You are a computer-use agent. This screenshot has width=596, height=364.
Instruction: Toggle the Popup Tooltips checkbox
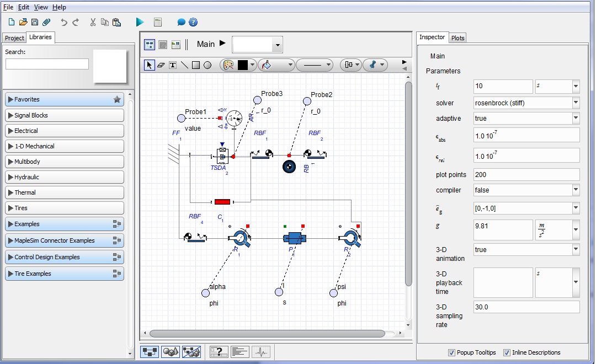451,353
